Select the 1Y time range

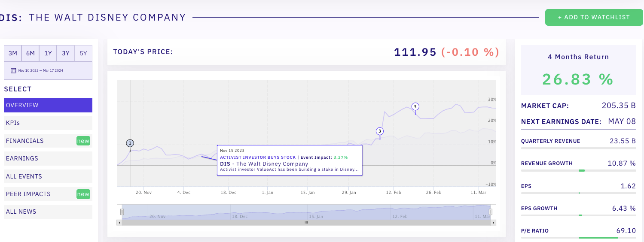[x=48, y=53]
